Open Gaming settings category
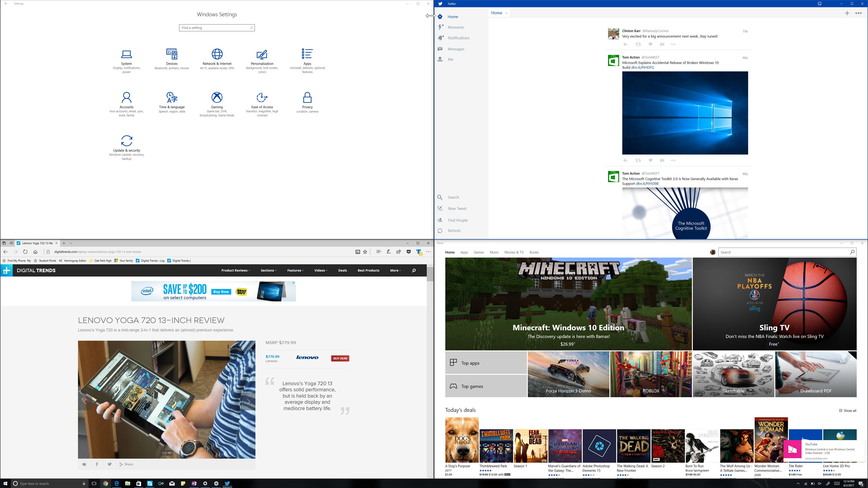Screen dimensions: 868x488 [x=217, y=105]
